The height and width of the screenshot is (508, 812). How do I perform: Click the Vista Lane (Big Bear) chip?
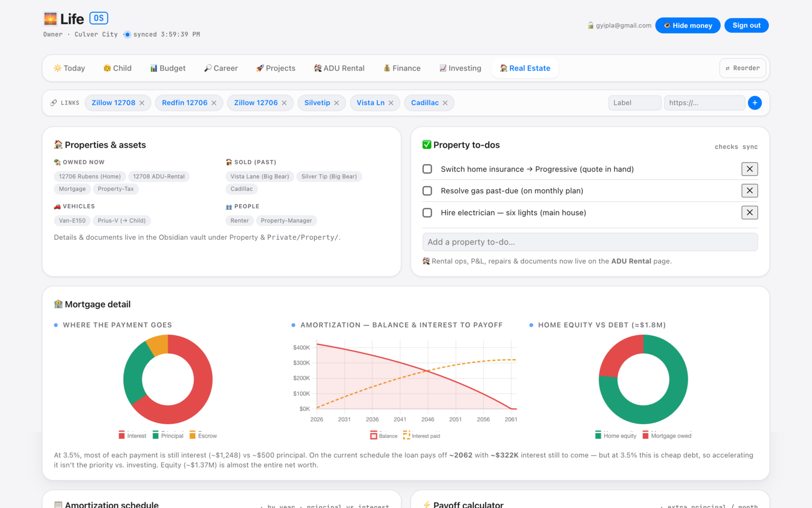[260, 176]
